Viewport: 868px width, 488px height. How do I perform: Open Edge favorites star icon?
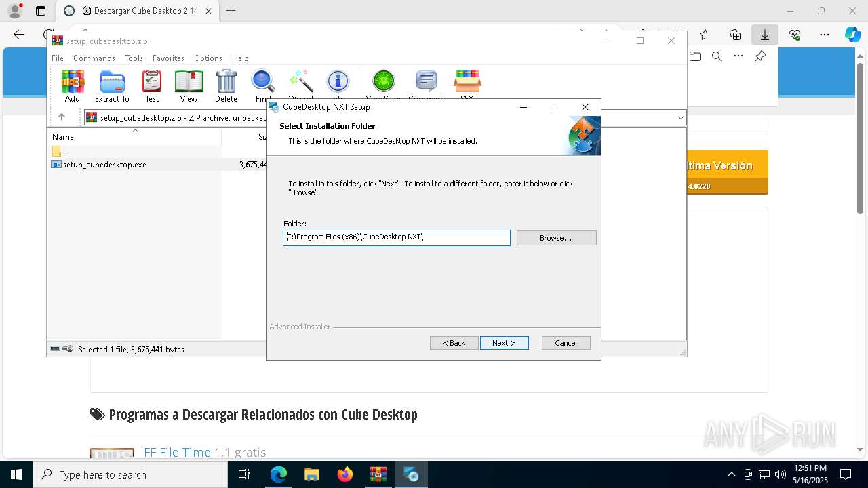[705, 35]
